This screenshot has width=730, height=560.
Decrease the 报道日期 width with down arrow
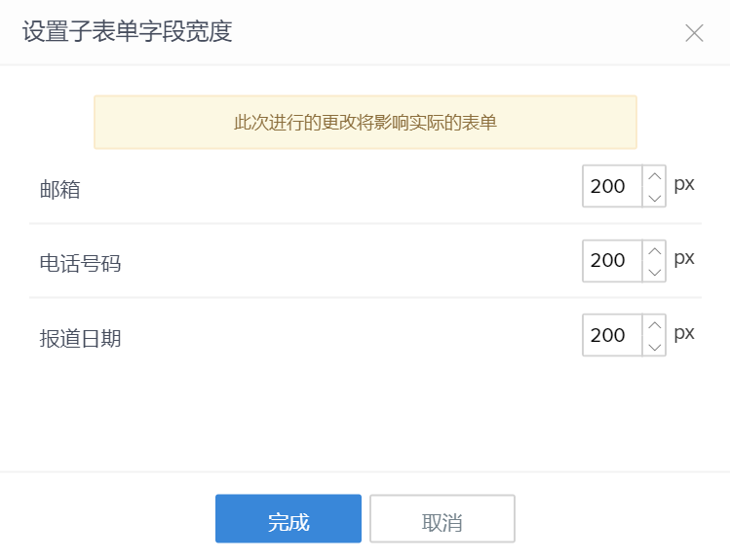655,346
